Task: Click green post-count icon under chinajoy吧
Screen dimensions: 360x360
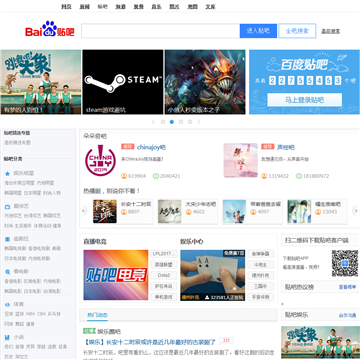Action: (x=156, y=176)
